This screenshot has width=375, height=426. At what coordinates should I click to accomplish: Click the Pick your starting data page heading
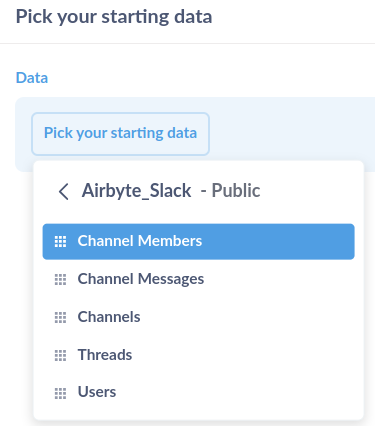point(114,16)
